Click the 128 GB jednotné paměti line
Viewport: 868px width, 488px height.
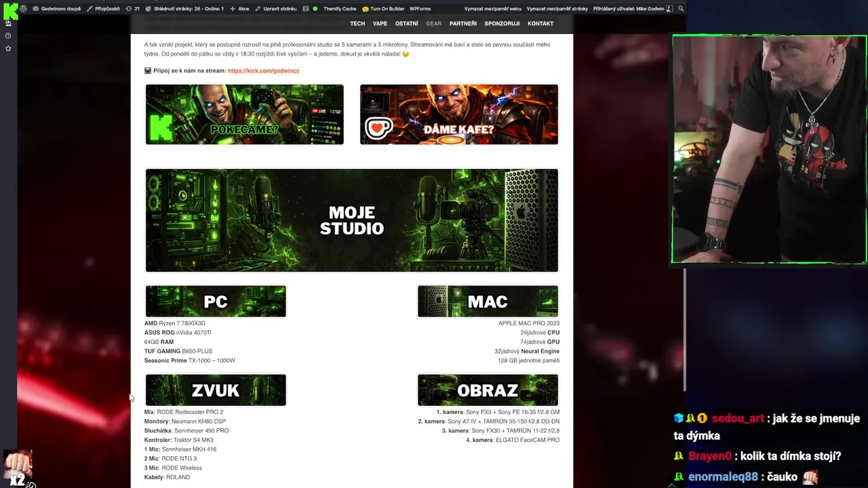click(528, 361)
